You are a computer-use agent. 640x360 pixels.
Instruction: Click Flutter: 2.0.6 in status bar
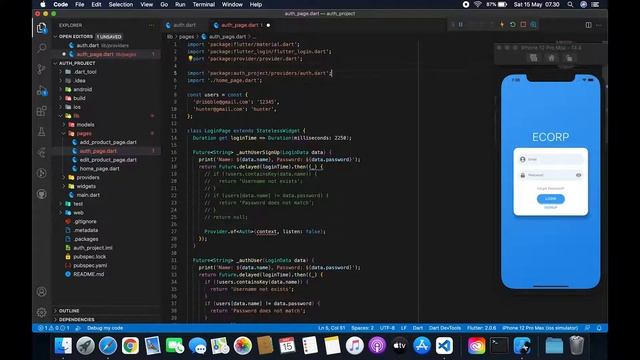click(x=482, y=328)
